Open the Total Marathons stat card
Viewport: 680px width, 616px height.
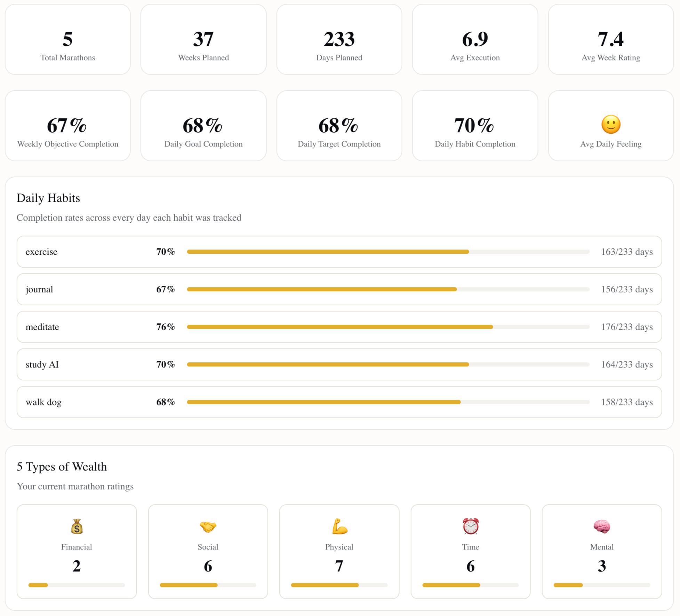pyautogui.click(x=68, y=40)
